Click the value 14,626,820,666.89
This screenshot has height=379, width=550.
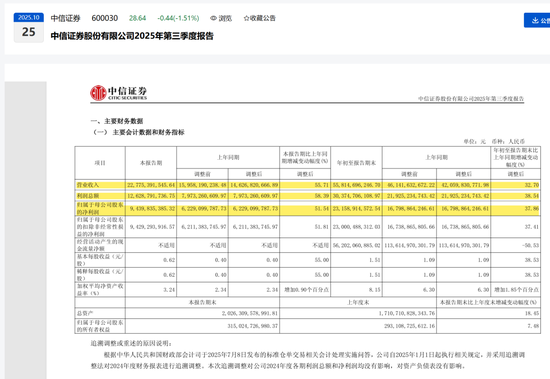tap(254, 185)
